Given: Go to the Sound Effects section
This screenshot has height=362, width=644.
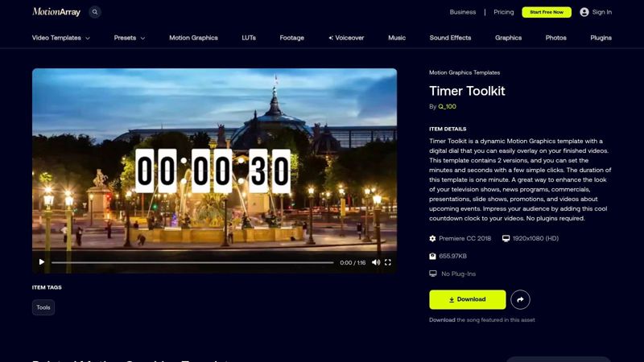Looking at the screenshot, I should pos(450,38).
